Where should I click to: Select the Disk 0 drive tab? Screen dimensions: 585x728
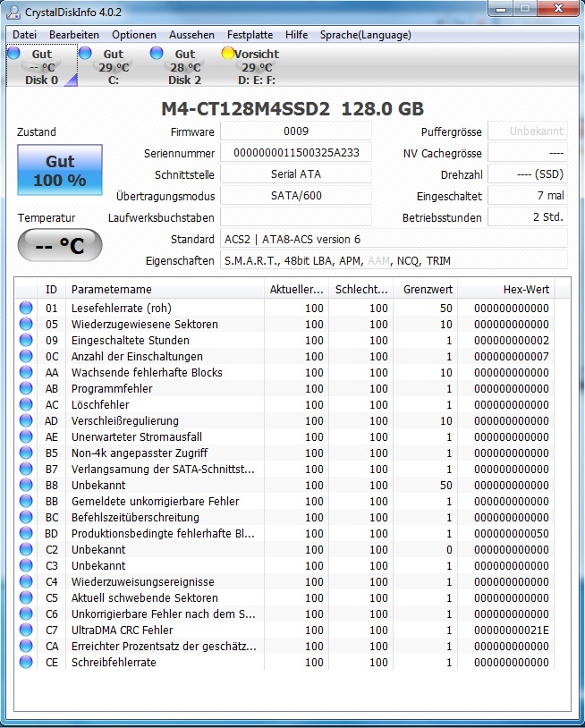point(42,66)
